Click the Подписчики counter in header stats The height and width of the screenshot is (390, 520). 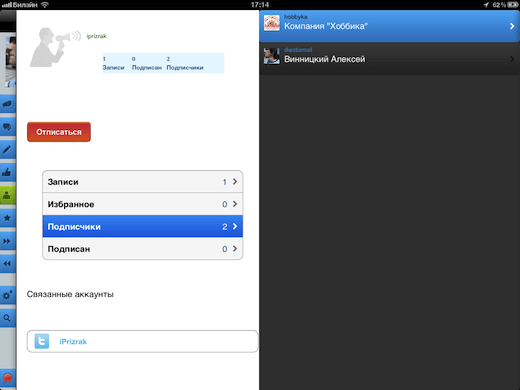[185, 63]
